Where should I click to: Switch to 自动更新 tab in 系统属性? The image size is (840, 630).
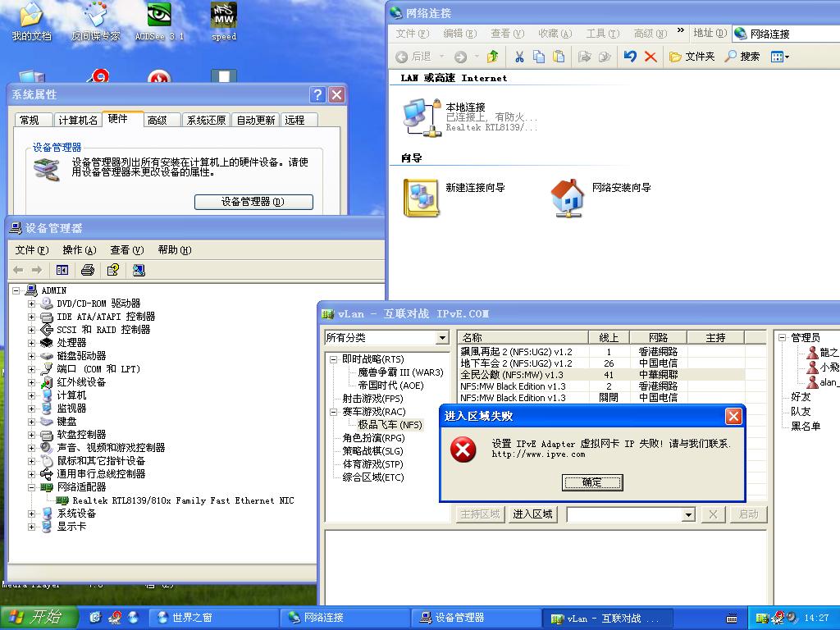(x=256, y=120)
